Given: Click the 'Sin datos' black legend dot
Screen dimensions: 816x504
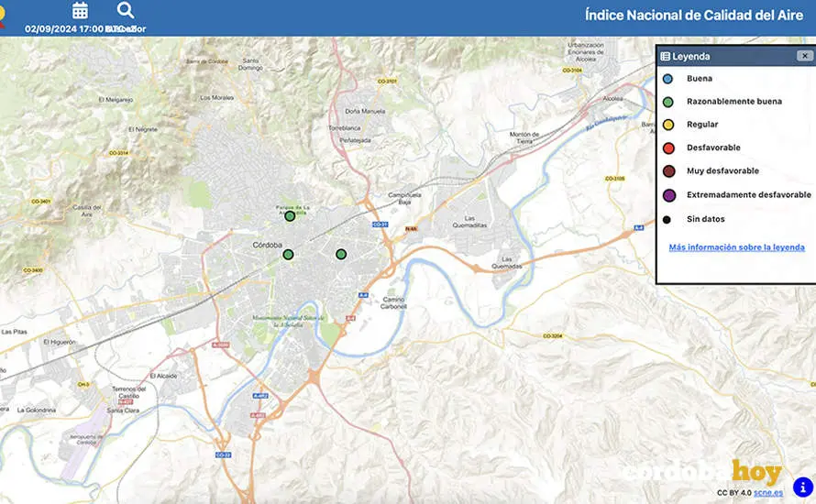Looking at the screenshot, I should (x=667, y=220).
